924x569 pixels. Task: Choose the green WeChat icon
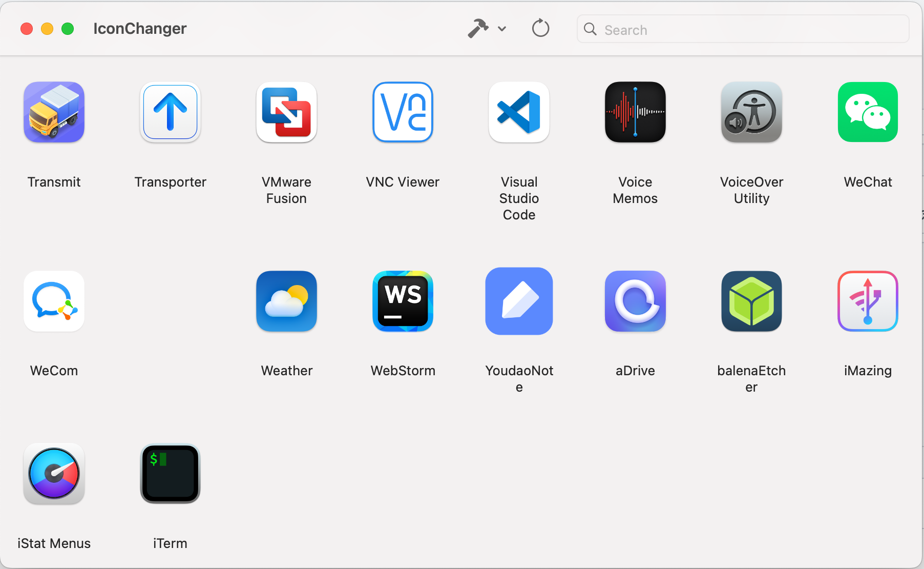coord(868,112)
